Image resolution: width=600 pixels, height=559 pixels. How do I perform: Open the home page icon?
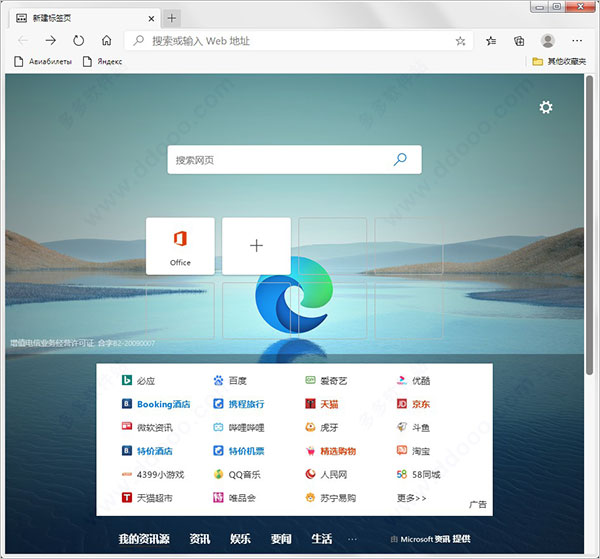coord(106,40)
